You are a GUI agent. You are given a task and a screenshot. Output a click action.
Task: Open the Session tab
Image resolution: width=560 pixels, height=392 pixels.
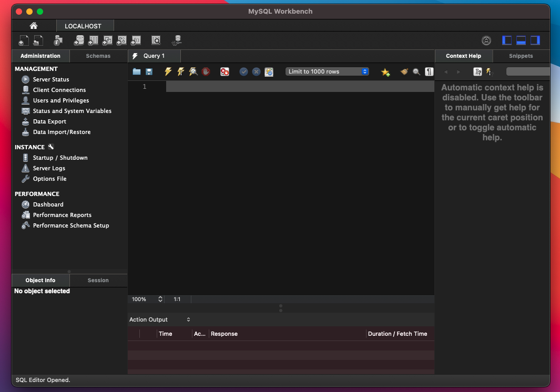[98, 280]
